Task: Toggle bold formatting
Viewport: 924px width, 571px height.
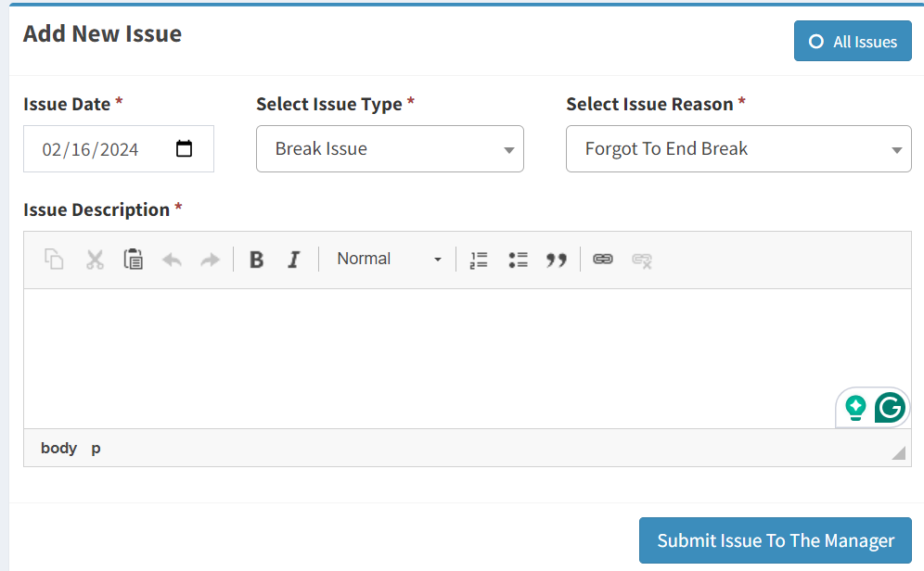Action: (x=257, y=260)
